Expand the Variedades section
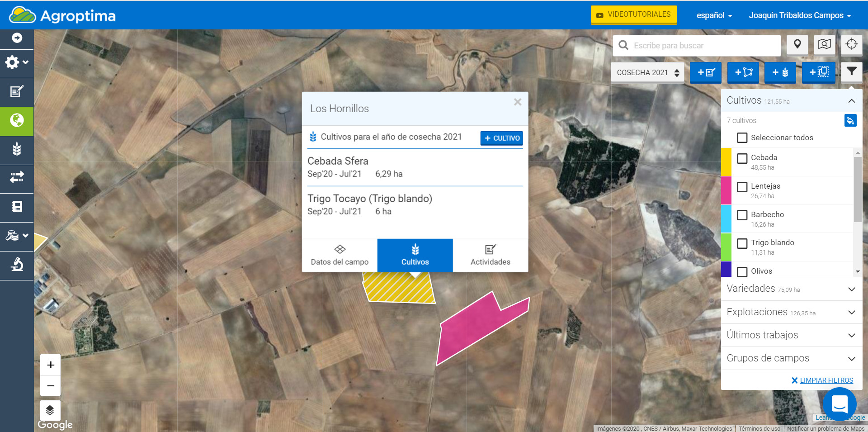 [791, 289]
